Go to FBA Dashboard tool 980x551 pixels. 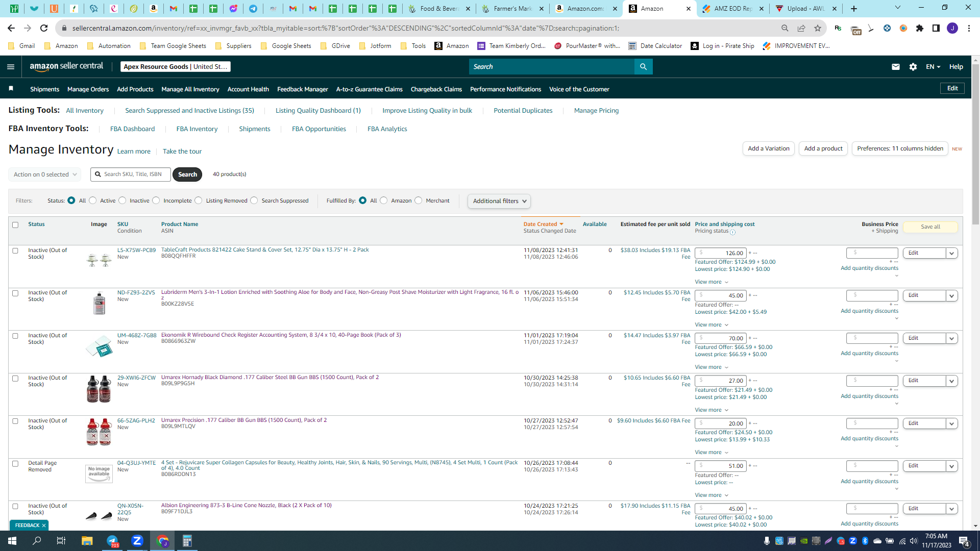pyautogui.click(x=132, y=129)
